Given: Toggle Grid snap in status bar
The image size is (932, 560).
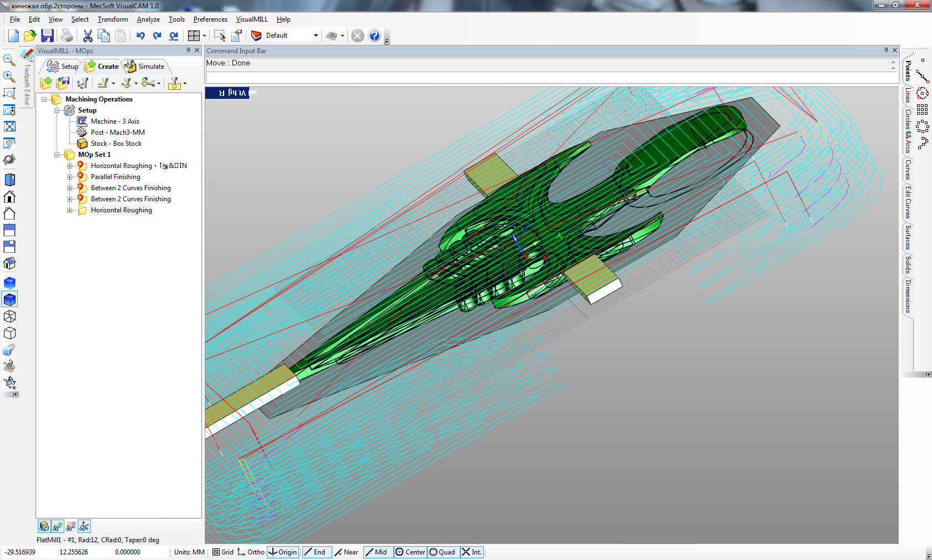Looking at the screenshot, I should pyautogui.click(x=223, y=552).
